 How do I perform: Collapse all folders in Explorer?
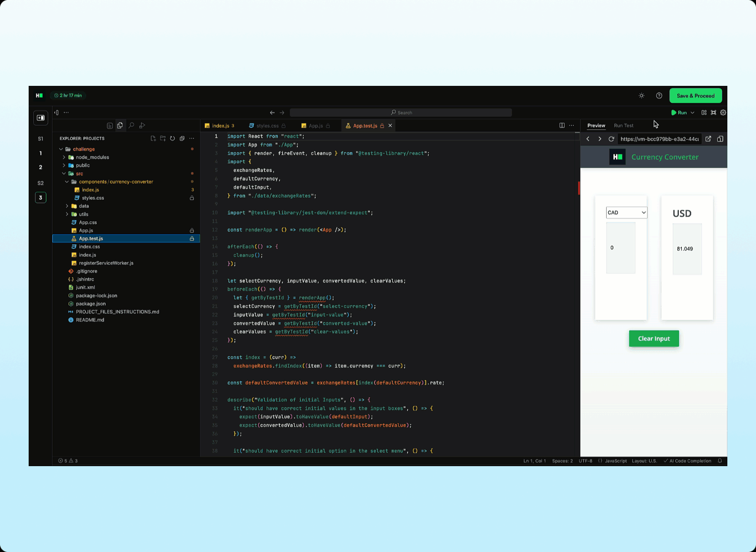click(x=182, y=139)
